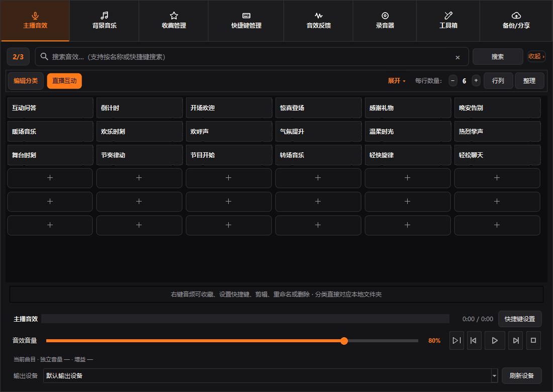Click the 编辑分类 button
The image size is (553, 392).
pyautogui.click(x=26, y=81)
